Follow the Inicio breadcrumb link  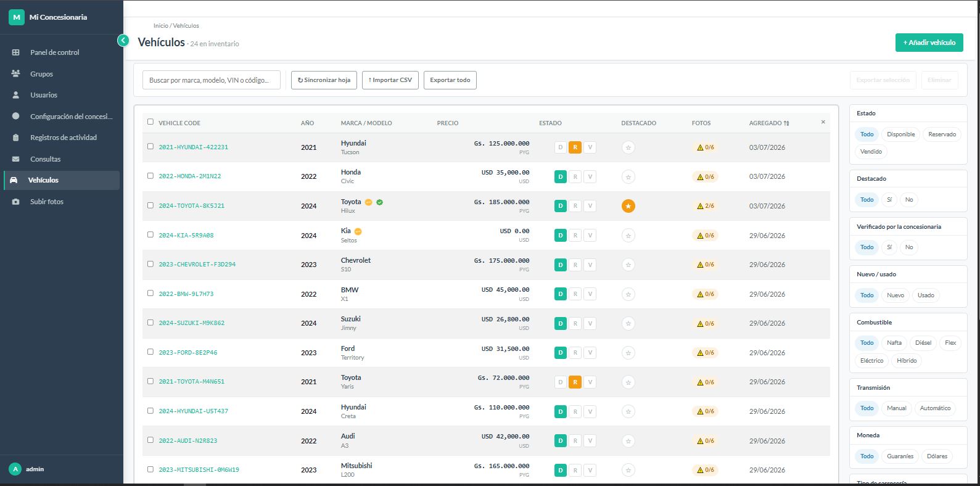click(x=160, y=26)
